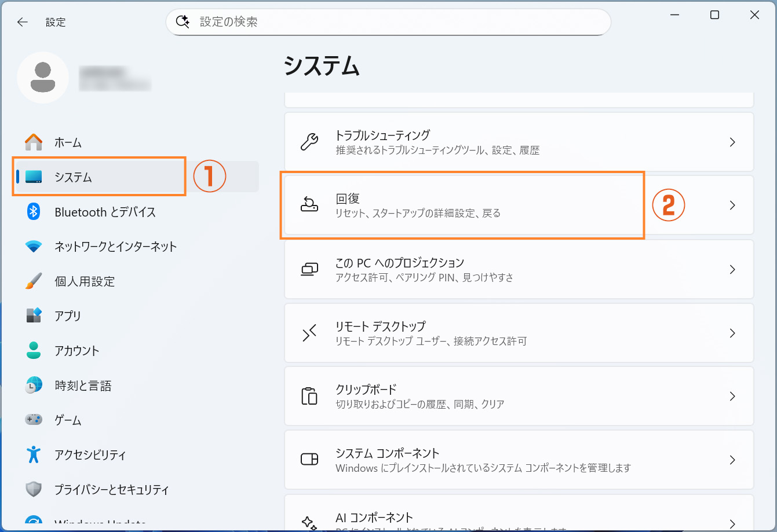Open トラブルシューティング settings page
The width and height of the screenshot is (777, 532).
pos(519,142)
